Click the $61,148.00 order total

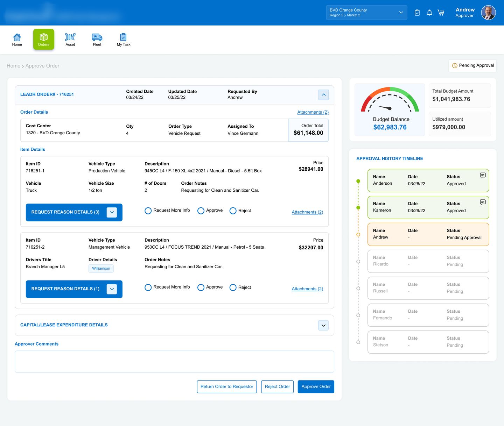point(308,133)
